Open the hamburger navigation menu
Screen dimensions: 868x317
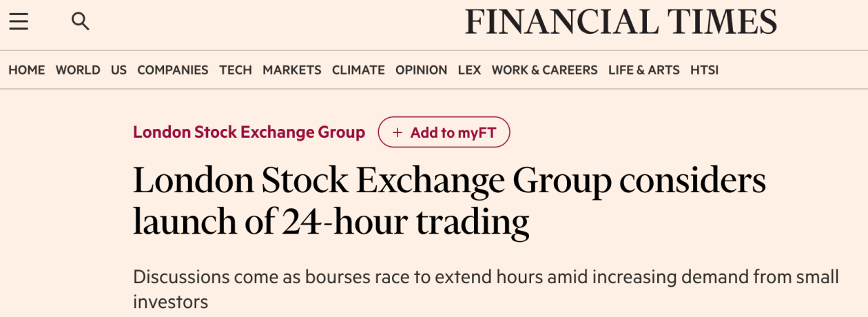(19, 22)
